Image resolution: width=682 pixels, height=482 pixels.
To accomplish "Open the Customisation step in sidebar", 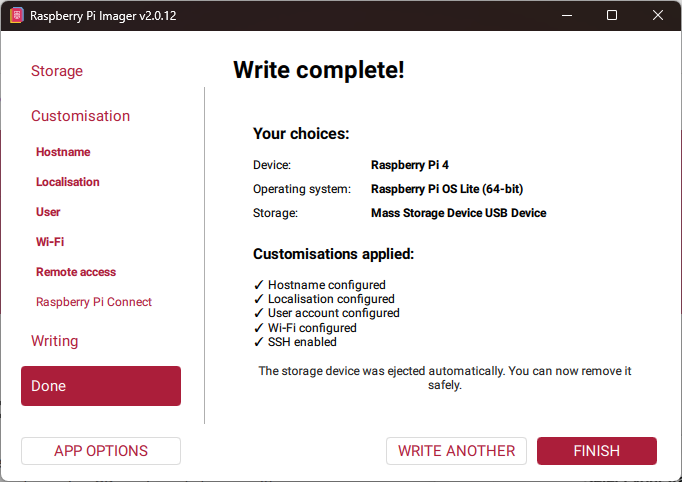I will point(80,116).
